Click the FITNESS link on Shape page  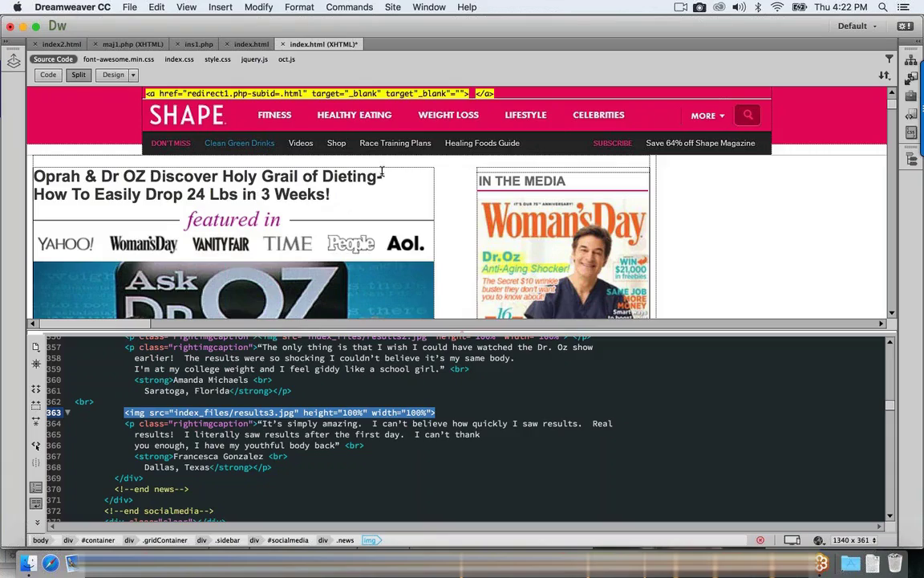[274, 115]
